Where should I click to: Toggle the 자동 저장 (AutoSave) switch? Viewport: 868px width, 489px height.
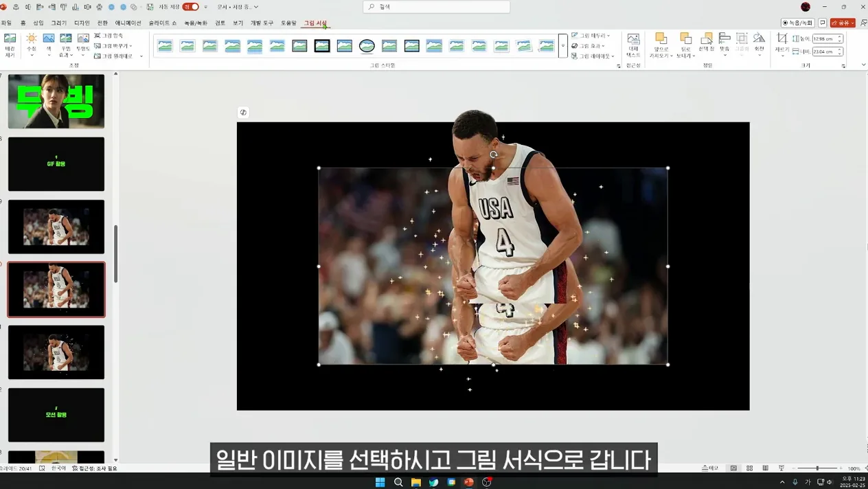(x=190, y=7)
